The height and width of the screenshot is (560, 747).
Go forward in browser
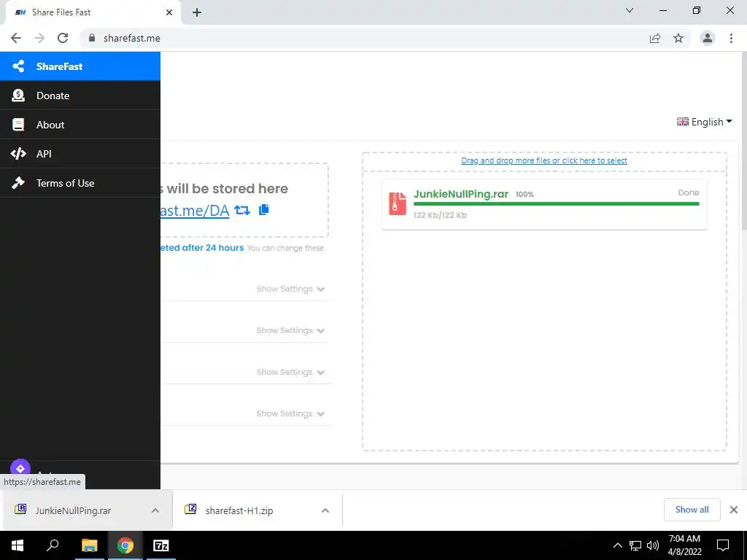(x=39, y=38)
